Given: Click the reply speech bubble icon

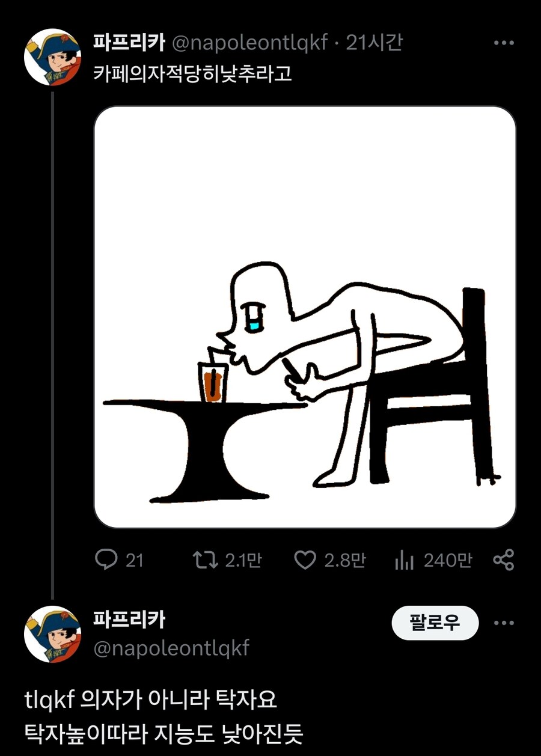Looking at the screenshot, I should pyautogui.click(x=106, y=560).
